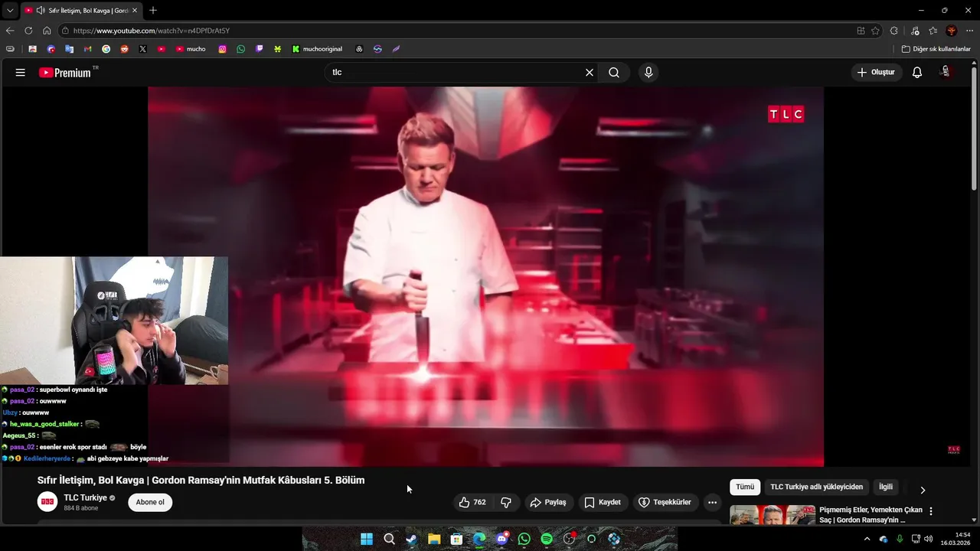The image size is (980, 551).
Task: Open the Twitch bookmark
Action: (x=260, y=49)
